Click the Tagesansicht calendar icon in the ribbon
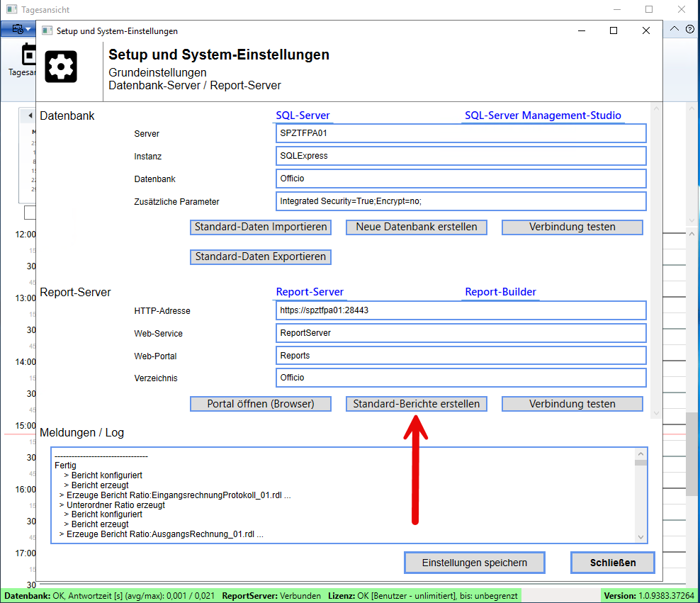This screenshot has width=700, height=603. [x=28, y=57]
